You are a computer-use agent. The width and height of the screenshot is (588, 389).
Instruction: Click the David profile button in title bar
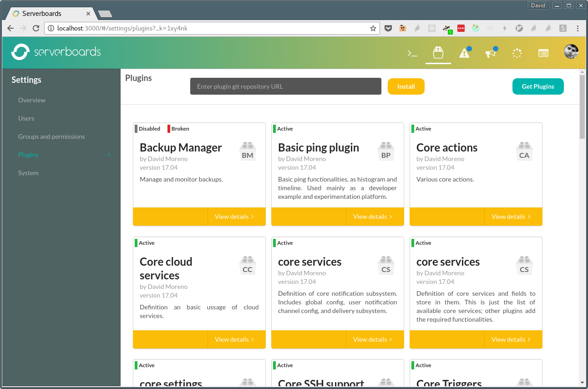coord(538,5)
